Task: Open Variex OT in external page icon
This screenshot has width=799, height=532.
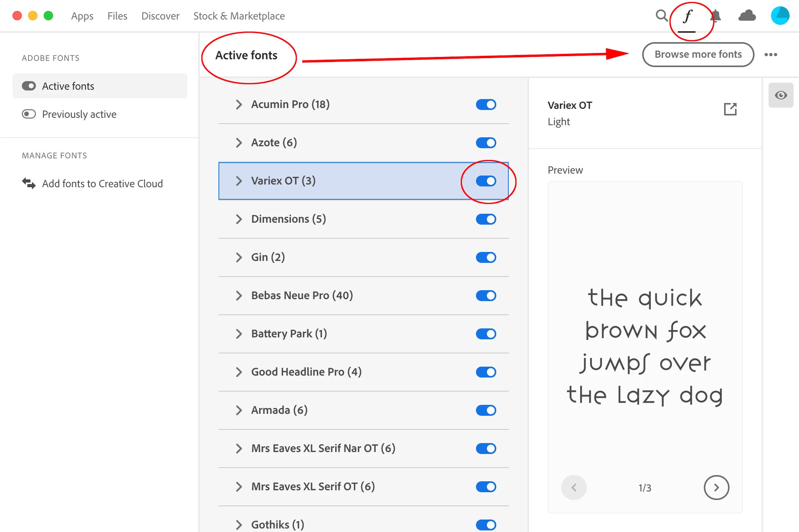Action: click(730, 109)
